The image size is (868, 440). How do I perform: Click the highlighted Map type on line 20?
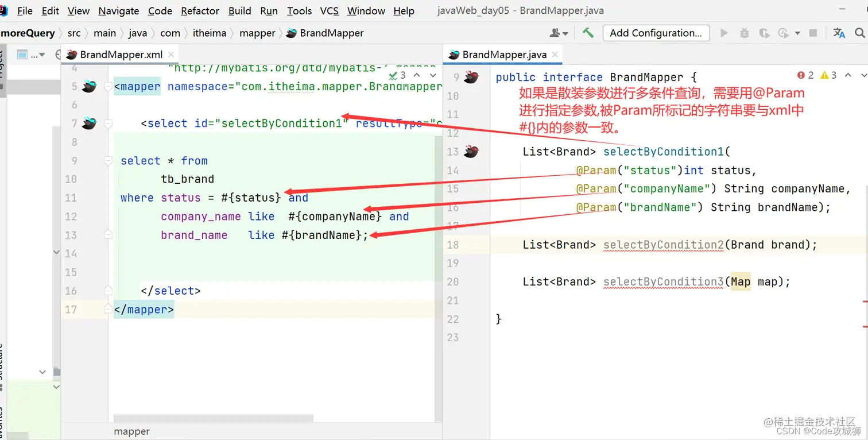(x=741, y=281)
